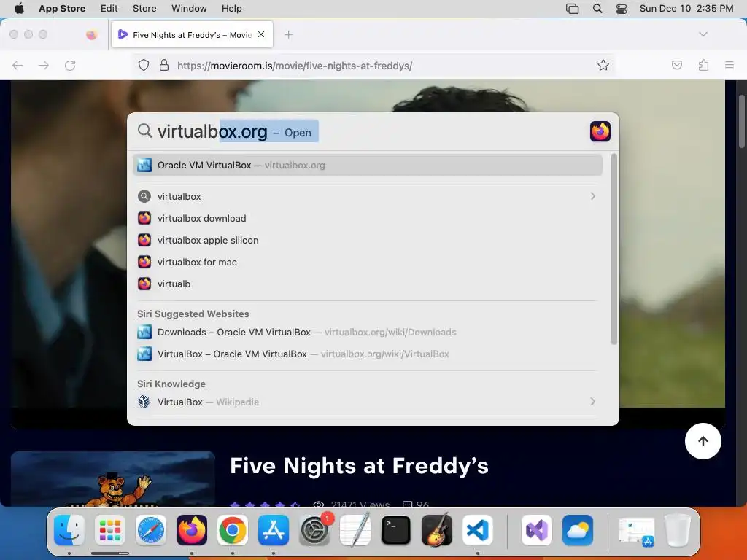Expand the VirtualBox Wikipedia chevron
Image resolution: width=747 pixels, height=560 pixels.
click(x=592, y=402)
